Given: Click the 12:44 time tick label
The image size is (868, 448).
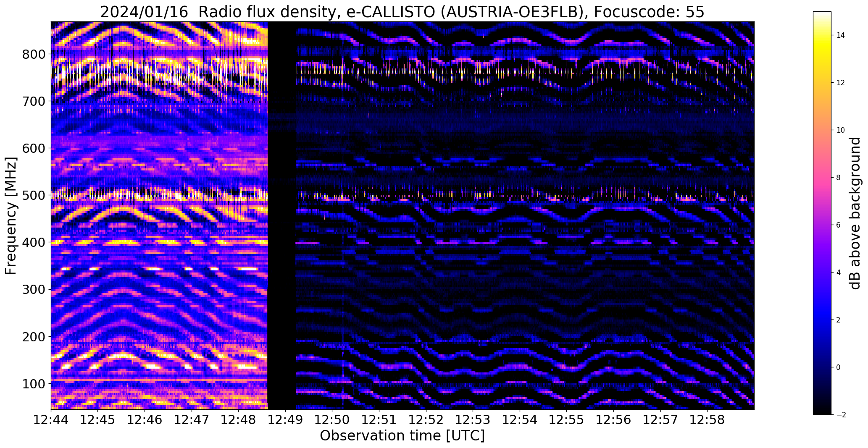Looking at the screenshot, I should point(51,419).
